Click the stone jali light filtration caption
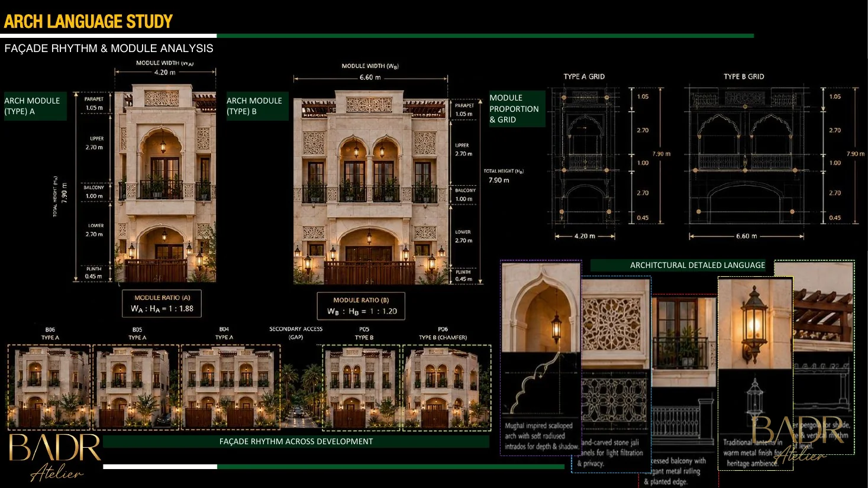 pyautogui.click(x=612, y=453)
